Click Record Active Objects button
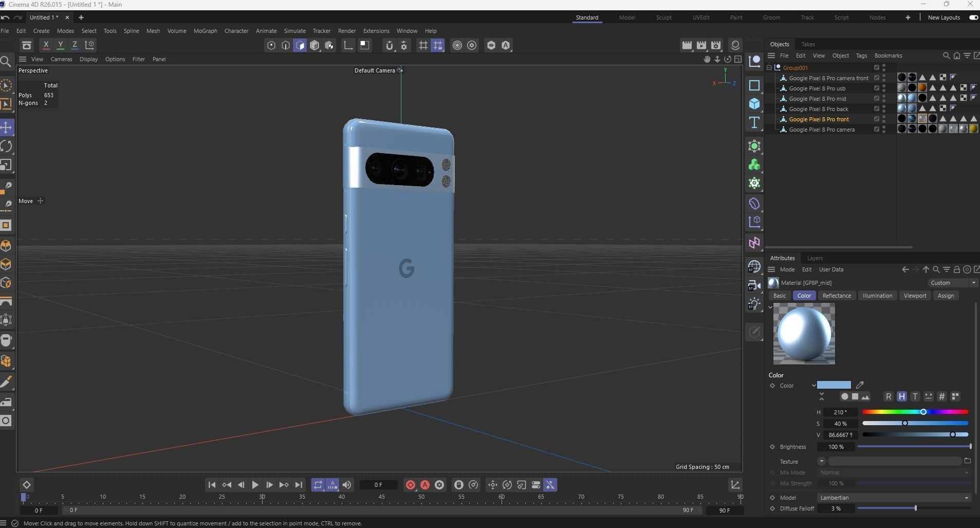This screenshot has height=528, width=980. click(411, 485)
